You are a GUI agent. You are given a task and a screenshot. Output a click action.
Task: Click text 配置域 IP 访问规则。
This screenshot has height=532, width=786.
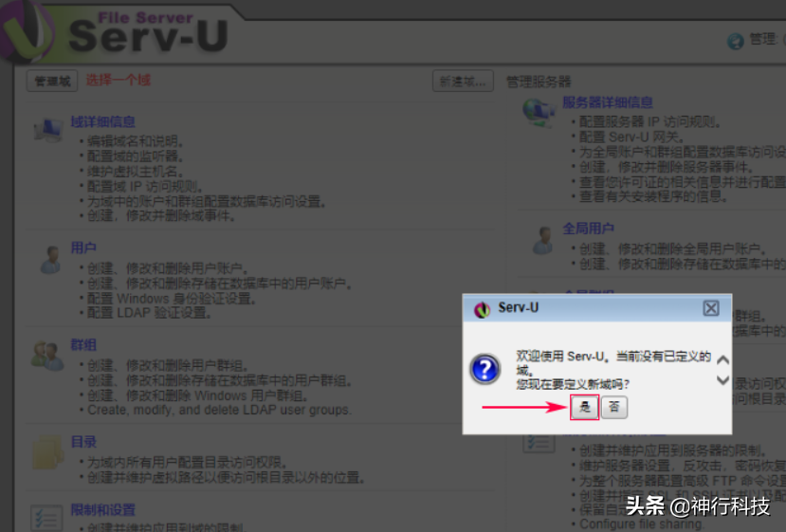[145, 187]
